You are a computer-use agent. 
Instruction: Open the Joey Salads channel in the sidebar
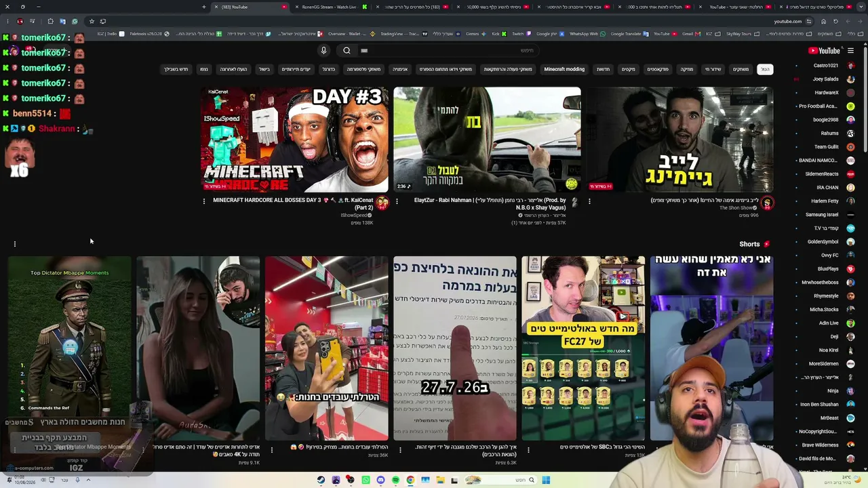coord(825,79)
